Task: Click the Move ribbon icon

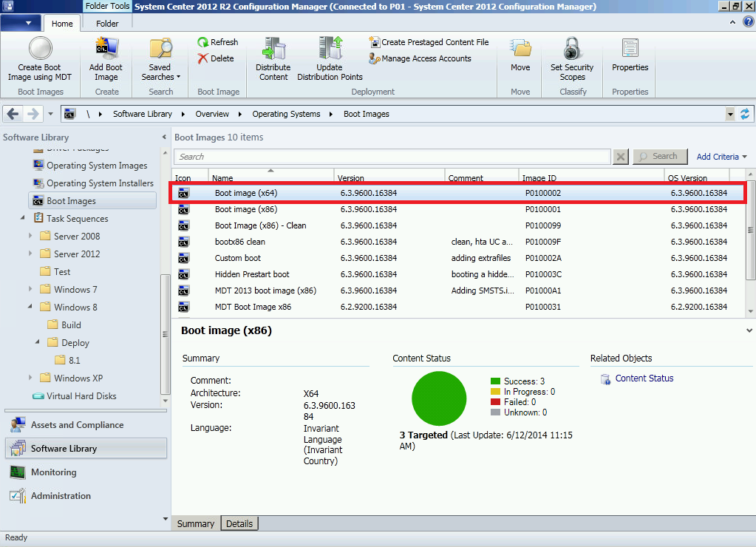Action: click(x=520, y=48)
